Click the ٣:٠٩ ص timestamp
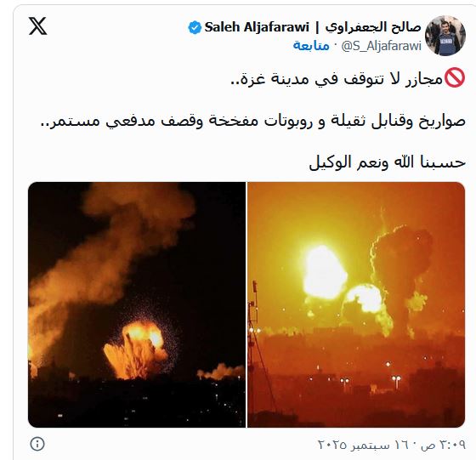This screenshot has width=476, height=460. [444, 446]
